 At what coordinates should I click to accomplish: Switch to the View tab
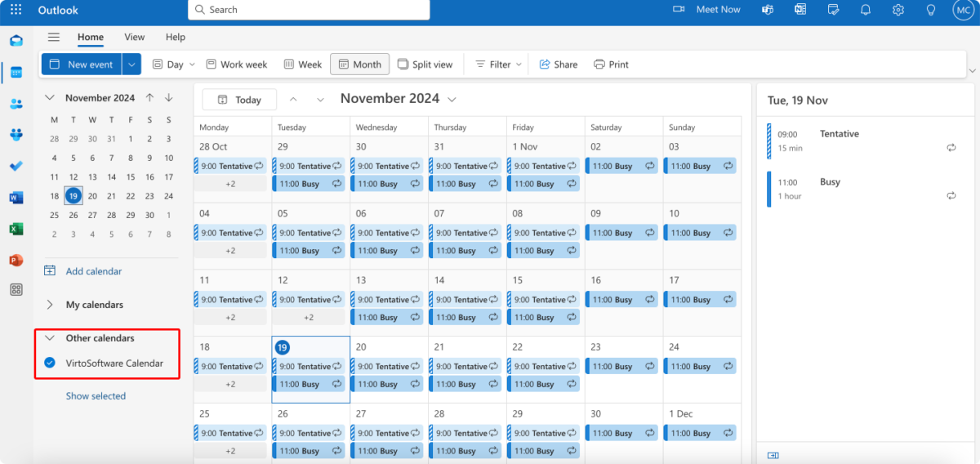pos(135,37)
